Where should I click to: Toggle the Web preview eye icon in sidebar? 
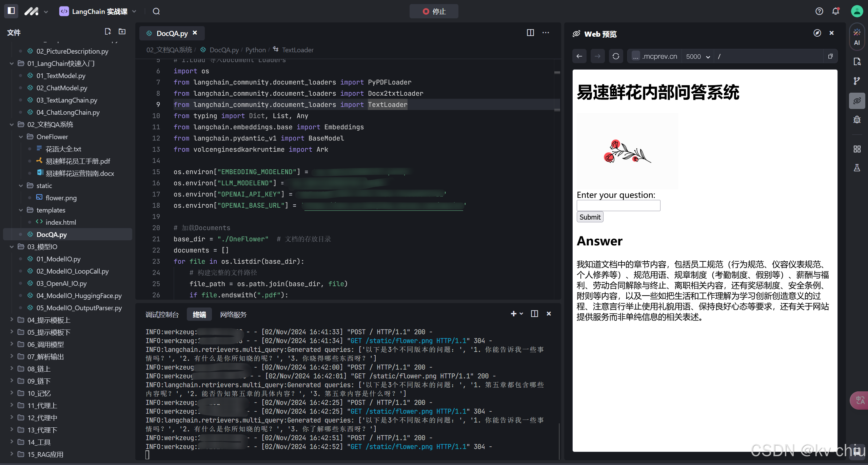tap(857, 101)
